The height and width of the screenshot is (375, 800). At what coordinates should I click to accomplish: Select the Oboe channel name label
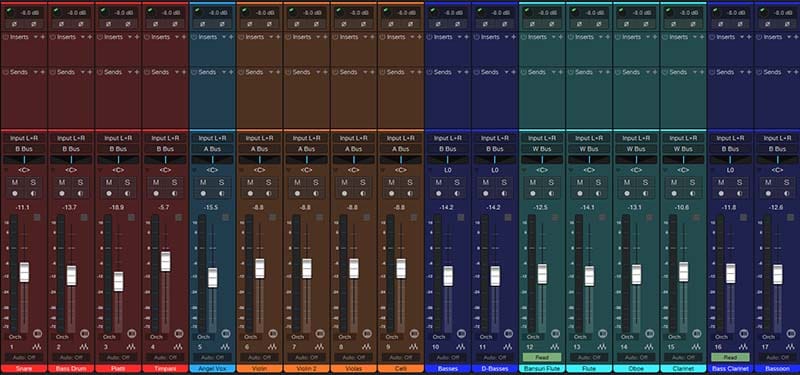(x=636, y=368)
